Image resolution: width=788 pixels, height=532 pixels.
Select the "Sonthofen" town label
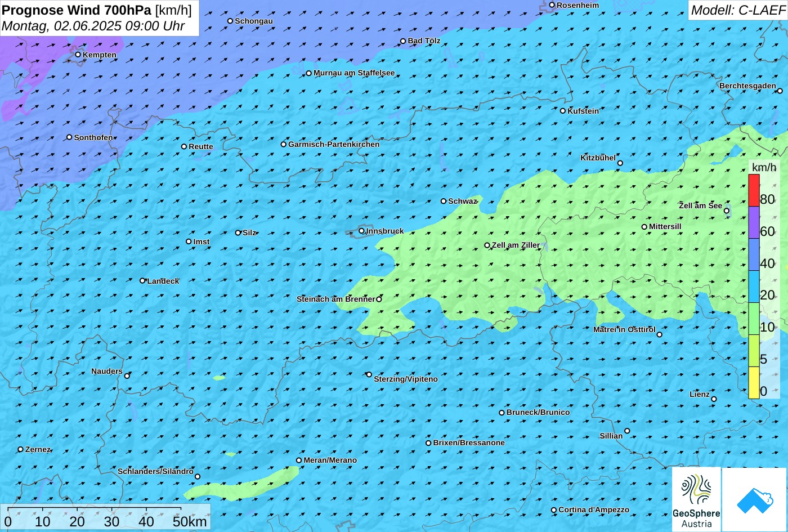(93, 137)
